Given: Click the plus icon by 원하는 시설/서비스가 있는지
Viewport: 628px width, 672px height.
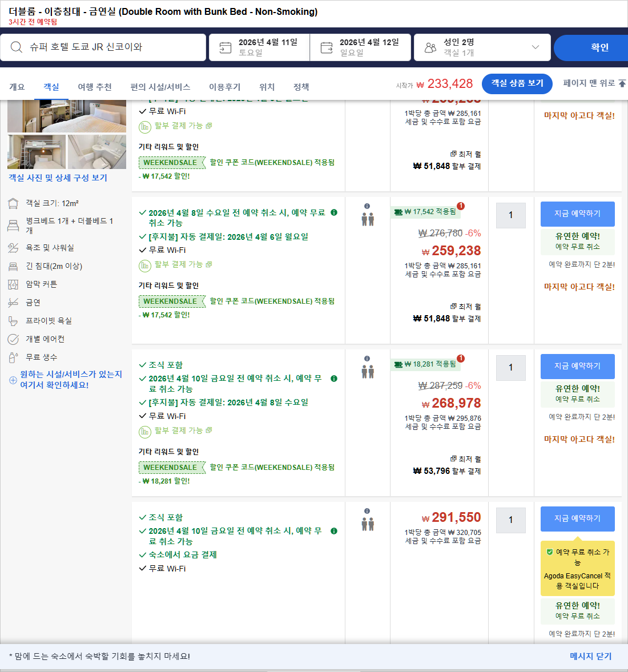Looking at the screenshot, I should 13,380.
